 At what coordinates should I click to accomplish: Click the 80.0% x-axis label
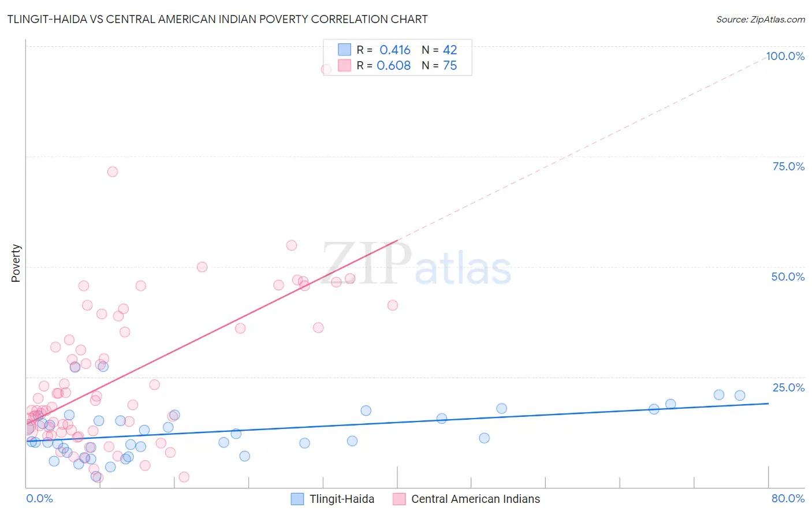coord(788,498)
